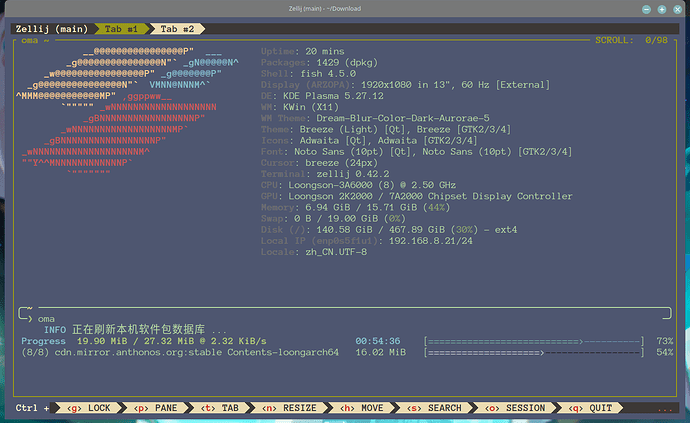The image size is (690, 423).
Task: Click the Ctrl+h MOVE shortcut segment
Action: pyautogui.click(x=362, y=408)
